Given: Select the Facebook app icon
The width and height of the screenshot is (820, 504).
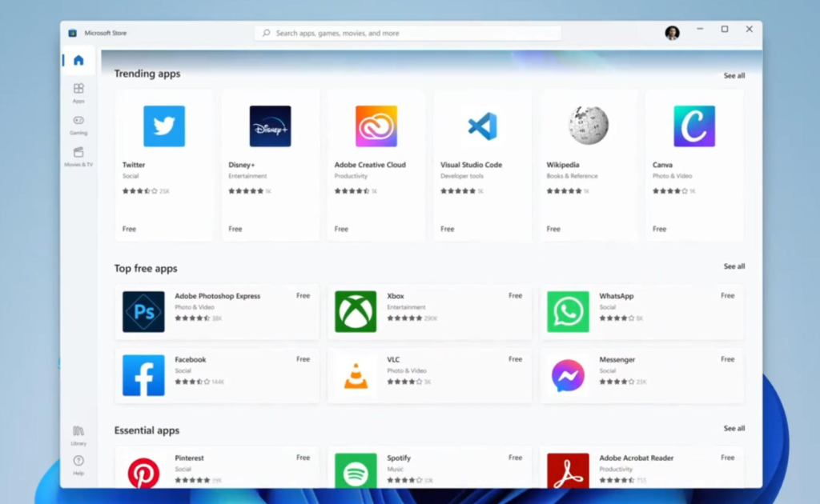Looking at the screenshot, I should (143, 375).
